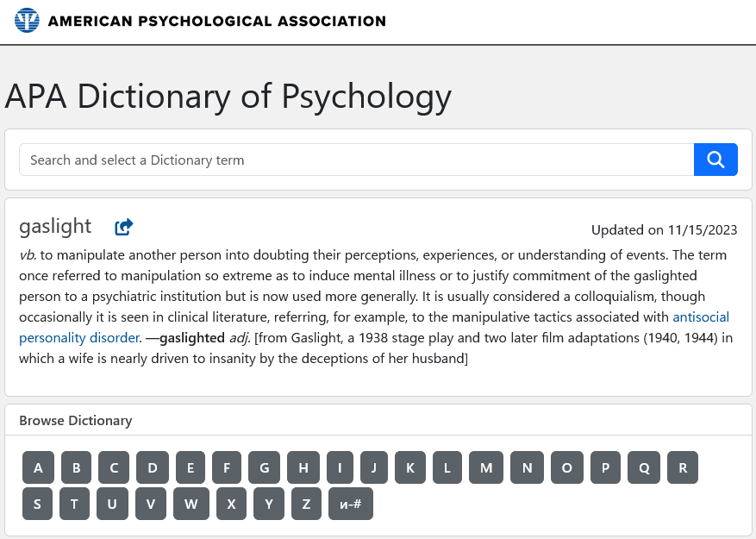Click the APA logo icon
756x539 pixels.
click(x=27, y=21)
